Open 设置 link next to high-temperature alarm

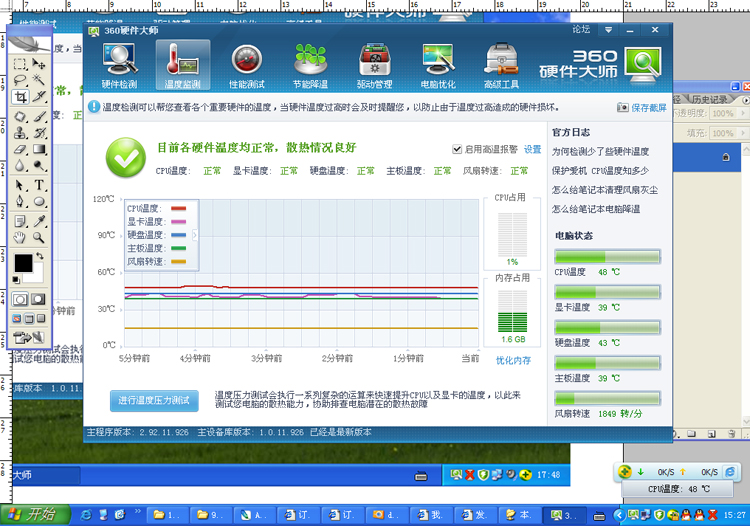tap(532, 149)
